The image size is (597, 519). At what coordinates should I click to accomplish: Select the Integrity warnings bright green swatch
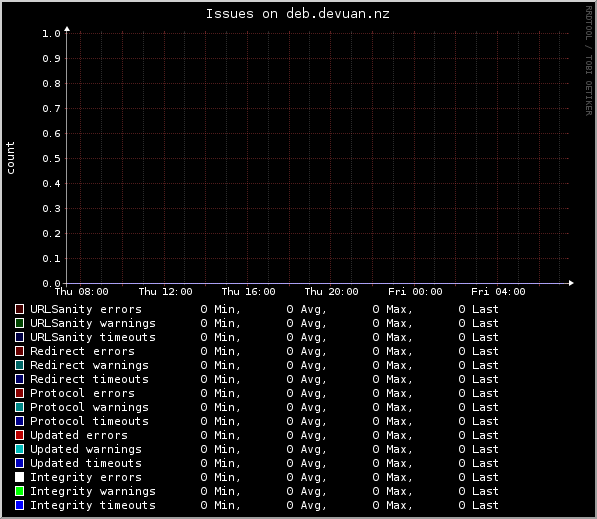(19, 491)
